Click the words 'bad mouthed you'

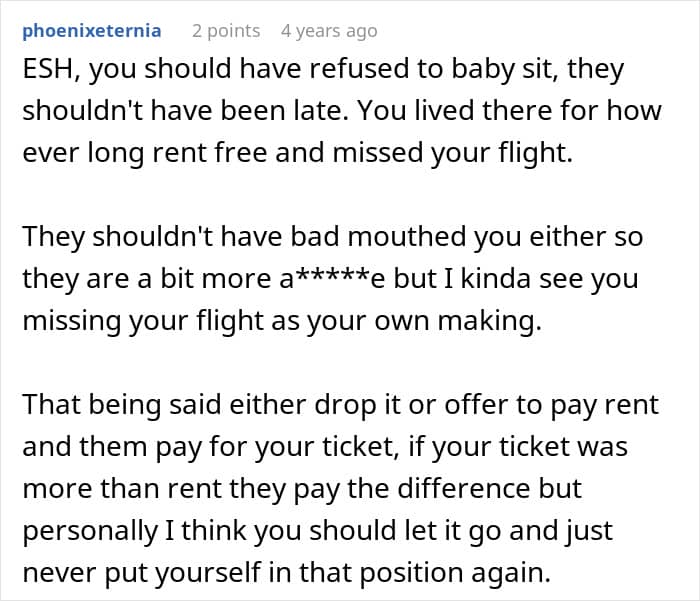[405, 237]
